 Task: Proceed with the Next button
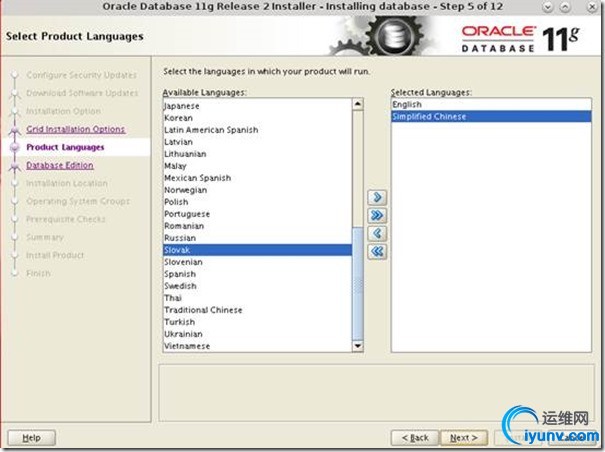tap(464, 438)
